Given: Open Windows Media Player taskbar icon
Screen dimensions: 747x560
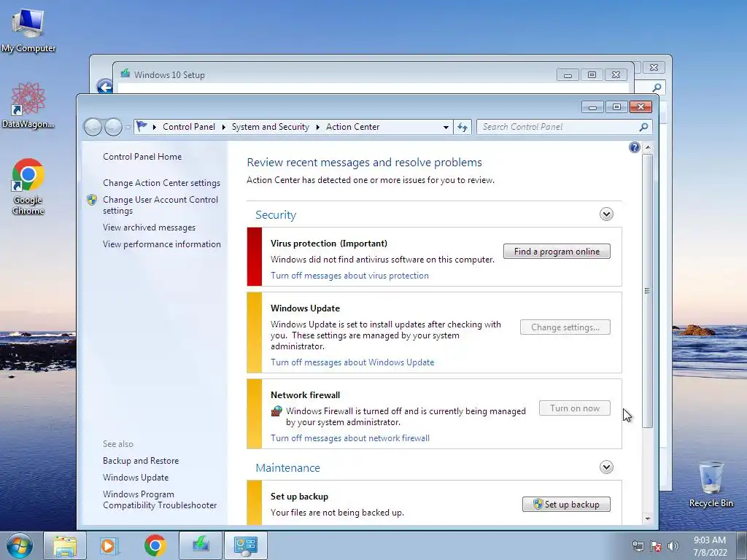Looking at the screenshot, I should coord(109,545).
